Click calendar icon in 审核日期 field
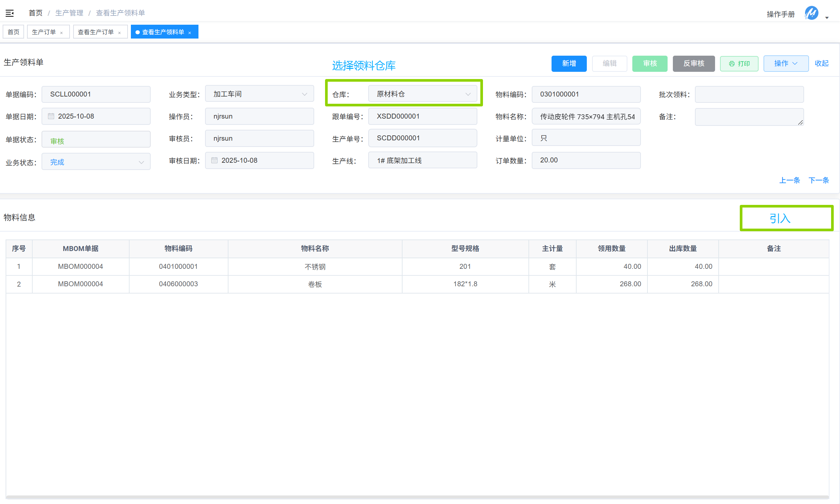The image size is (840, 504). click(x=214, y=160)
